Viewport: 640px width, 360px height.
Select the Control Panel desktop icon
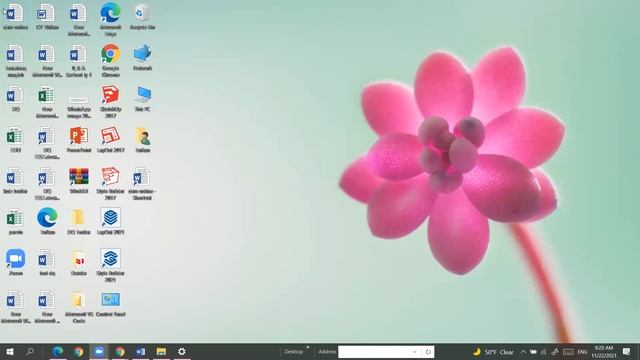tap(111, 304)
